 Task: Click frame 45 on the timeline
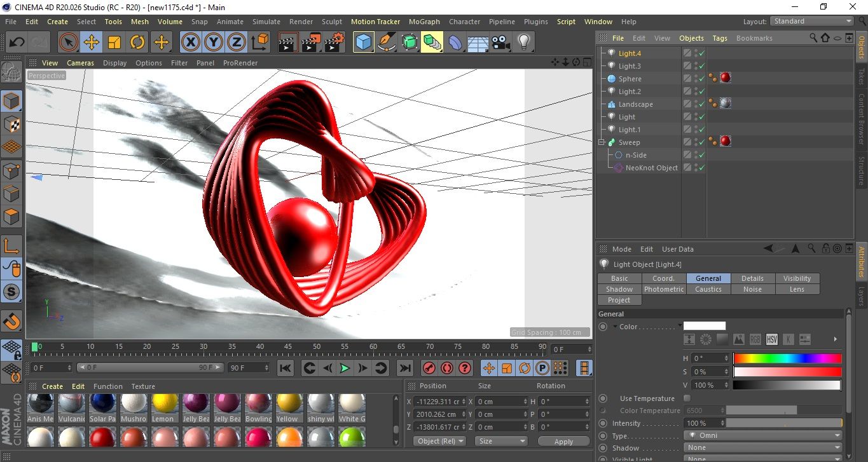(288, 347)
